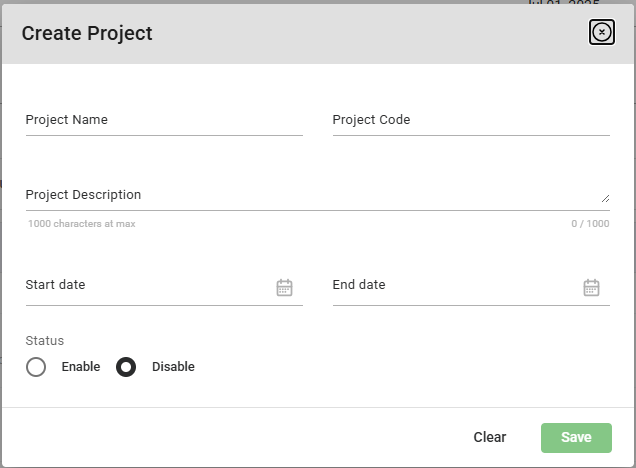This screenshot has height=468, width=636.
Task: Close the Create Project dialog
Action: 601,33
